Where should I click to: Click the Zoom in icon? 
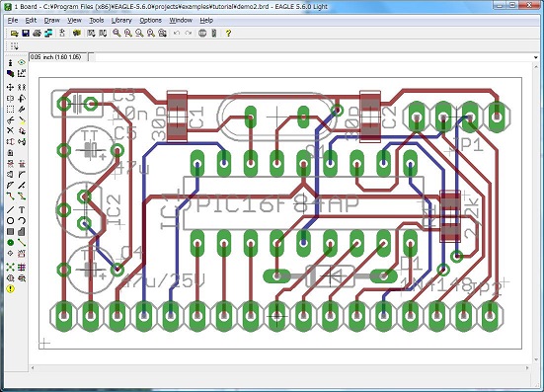coord(128,34)
